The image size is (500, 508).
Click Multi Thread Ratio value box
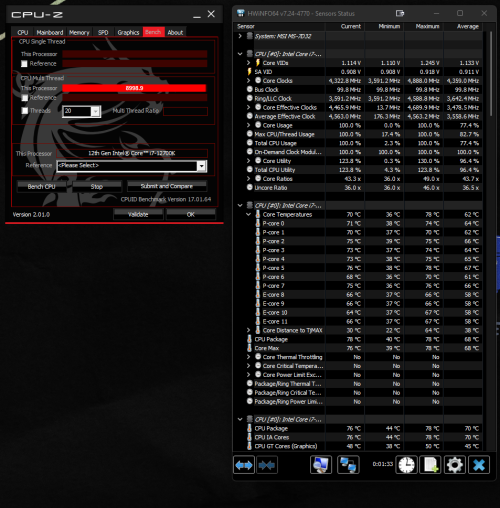pyautogui.click(x=185, y=111)
